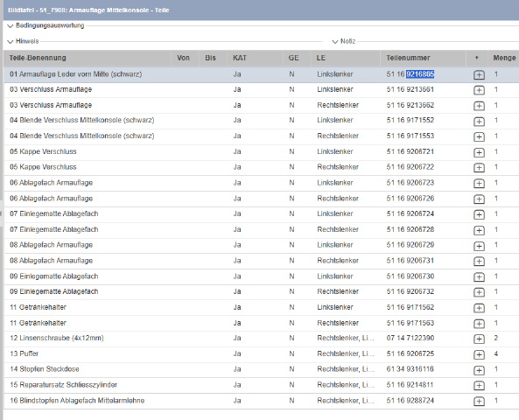Click part number 51 16 9288724
The width and height of the screenshot is (519, 420).
coord(410,401)
